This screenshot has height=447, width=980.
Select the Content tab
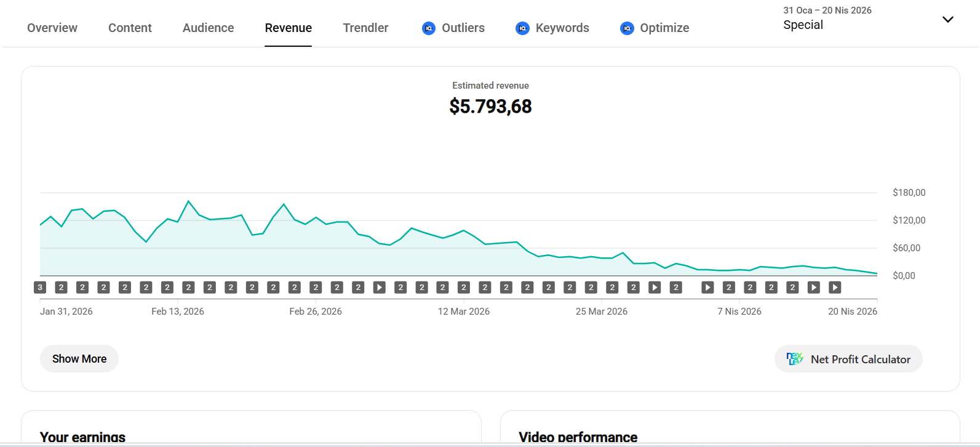click(x=130, y=28)
